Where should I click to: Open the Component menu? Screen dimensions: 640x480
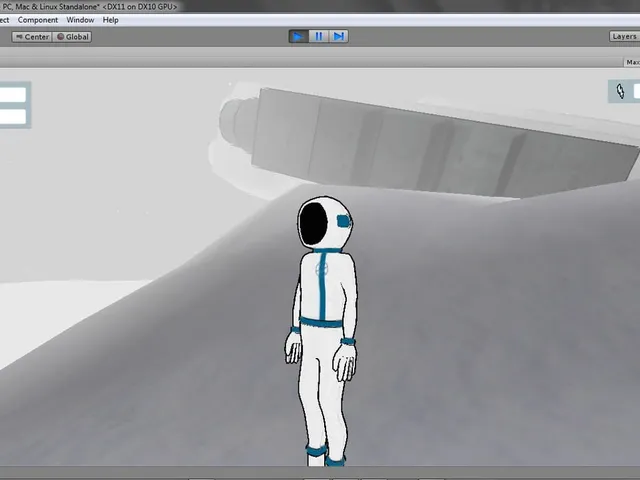(x=38, y=20)
